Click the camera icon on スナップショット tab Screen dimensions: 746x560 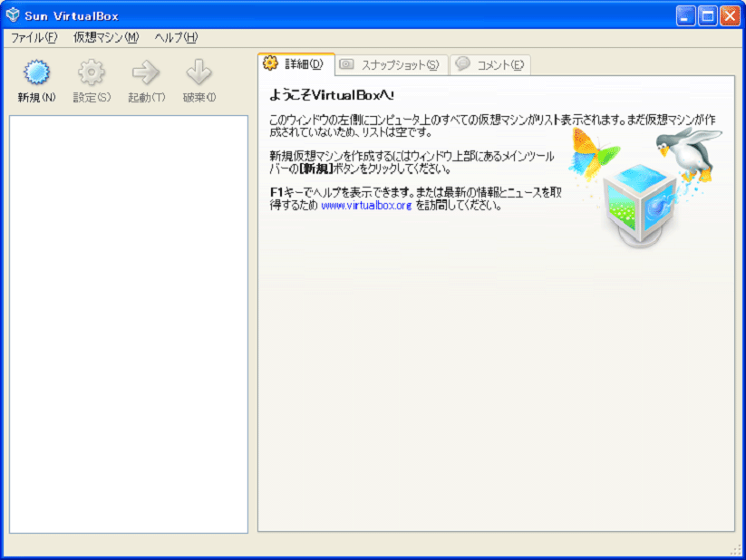346,63
